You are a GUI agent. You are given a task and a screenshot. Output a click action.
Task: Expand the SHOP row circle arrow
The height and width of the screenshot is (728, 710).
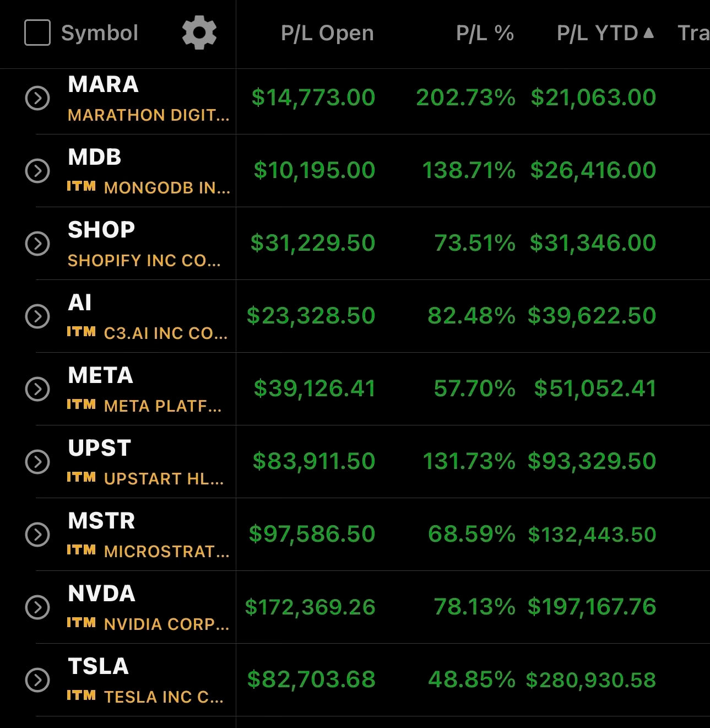[x=37, y=244]
